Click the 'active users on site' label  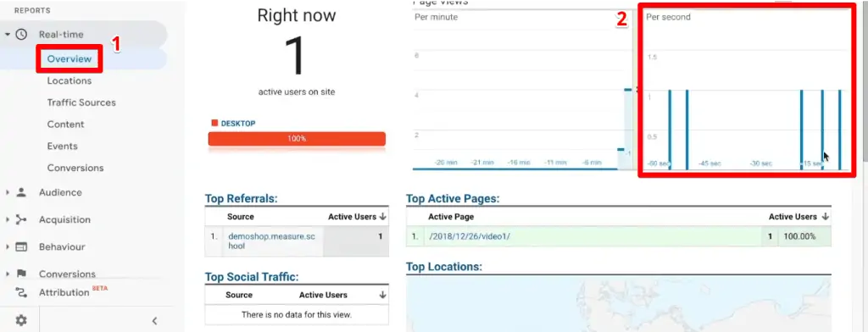[x=297, y=91]
